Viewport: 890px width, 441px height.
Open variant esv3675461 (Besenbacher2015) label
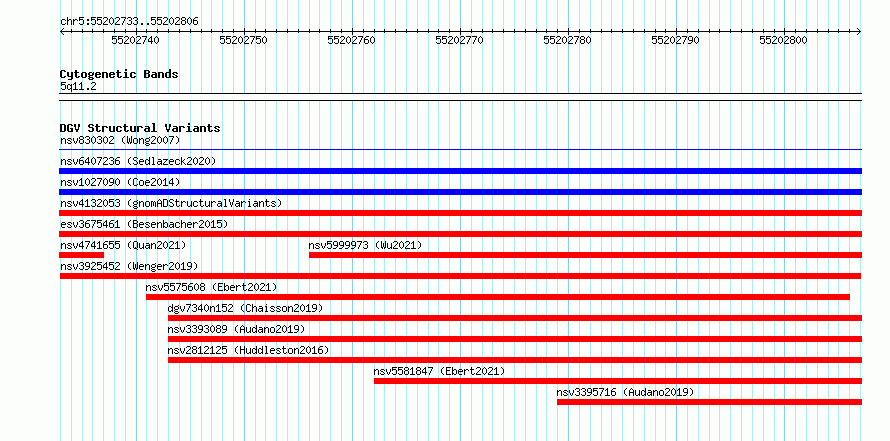[x=144, y=224]
